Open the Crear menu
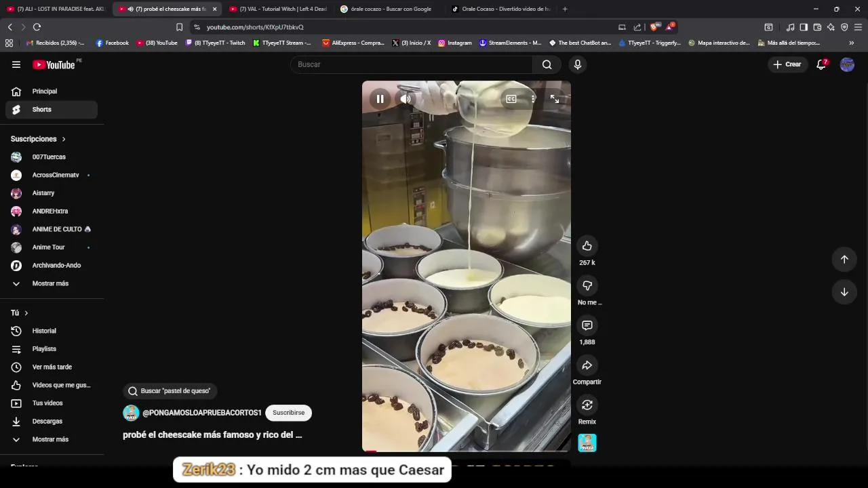868x488 pixels. [787, 64]
